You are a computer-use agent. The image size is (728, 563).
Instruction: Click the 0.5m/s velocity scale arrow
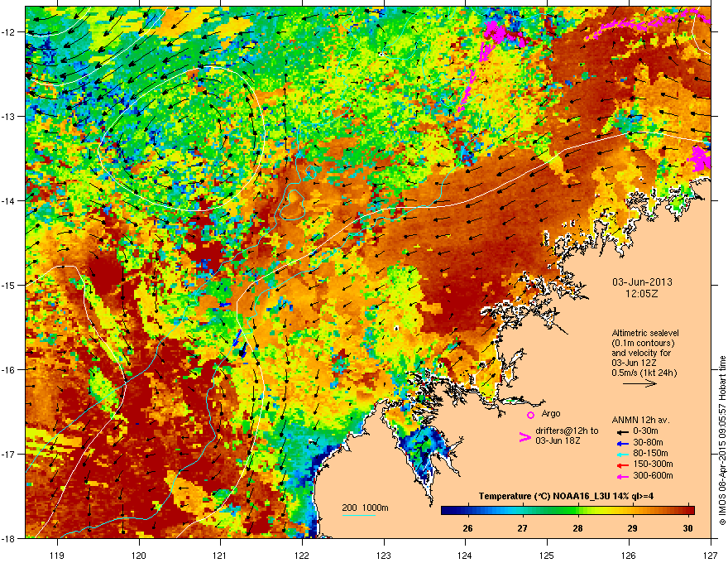639,383
